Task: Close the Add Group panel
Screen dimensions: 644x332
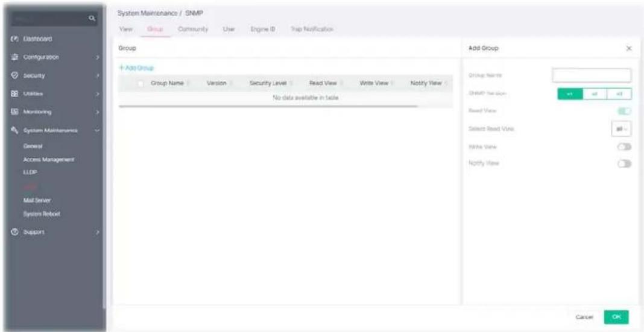Action: [628, 48]
